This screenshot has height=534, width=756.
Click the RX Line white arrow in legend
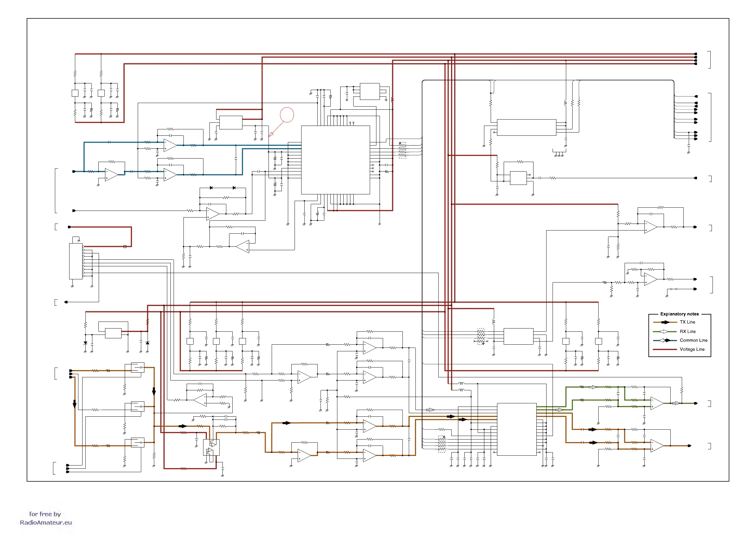[x=664, y=331]
